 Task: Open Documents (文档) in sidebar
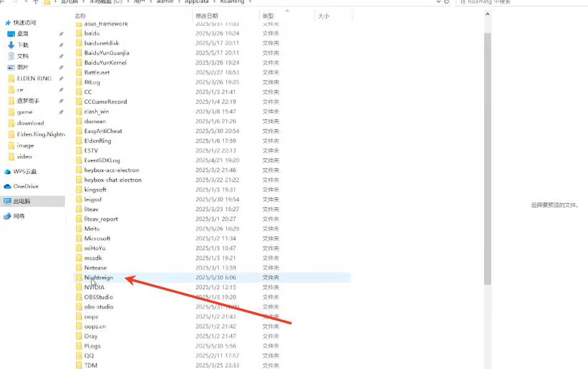pos(22,56)
